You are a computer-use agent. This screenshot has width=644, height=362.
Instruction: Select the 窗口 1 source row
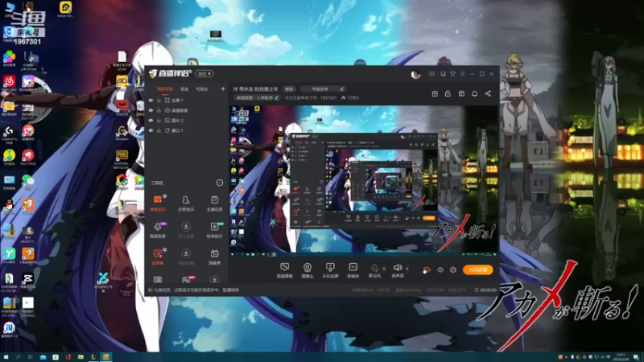click(188, 130)
